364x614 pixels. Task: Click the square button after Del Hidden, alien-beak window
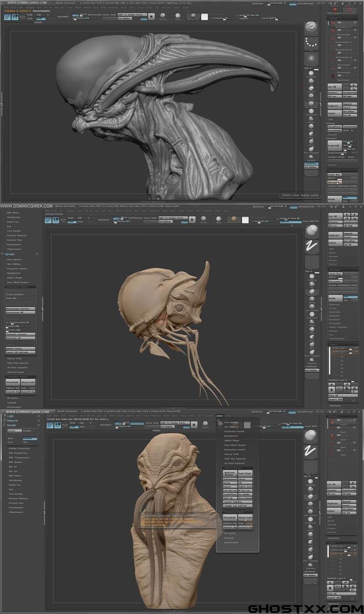click(x=152, y=17)
